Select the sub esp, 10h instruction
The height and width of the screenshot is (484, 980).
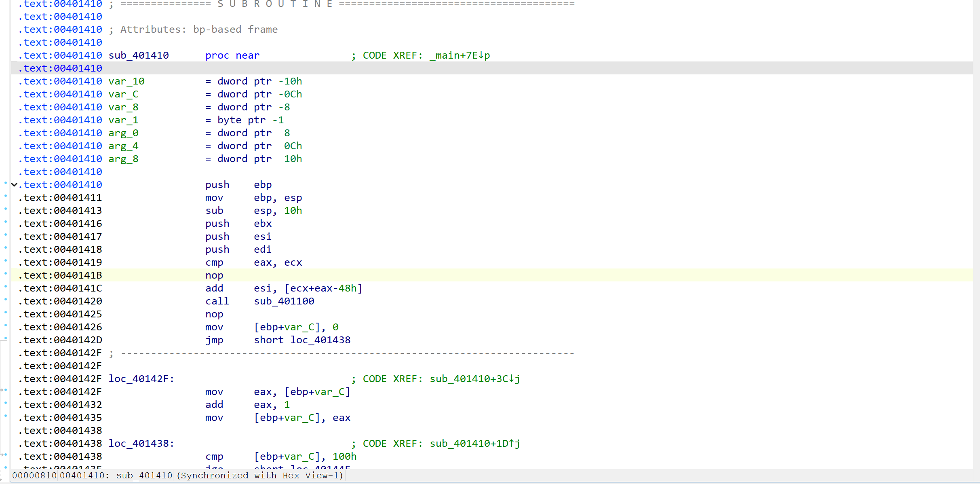point(254,211)
